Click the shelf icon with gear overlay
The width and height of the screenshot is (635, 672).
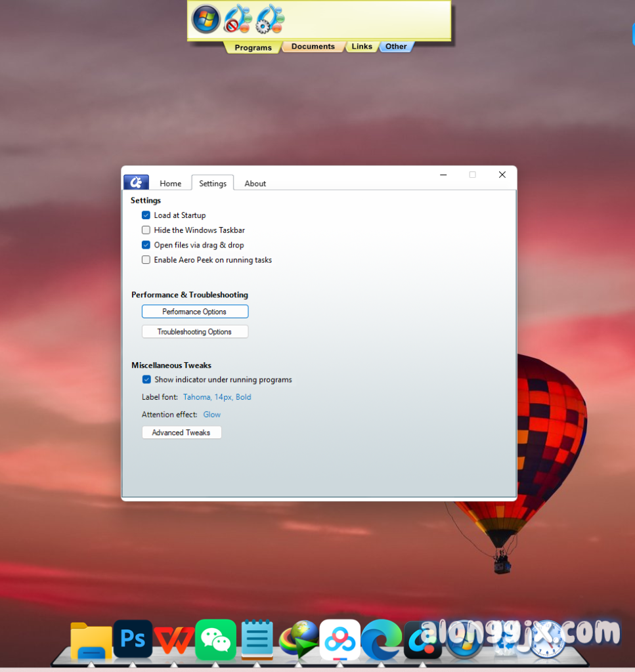click(269, 19)
